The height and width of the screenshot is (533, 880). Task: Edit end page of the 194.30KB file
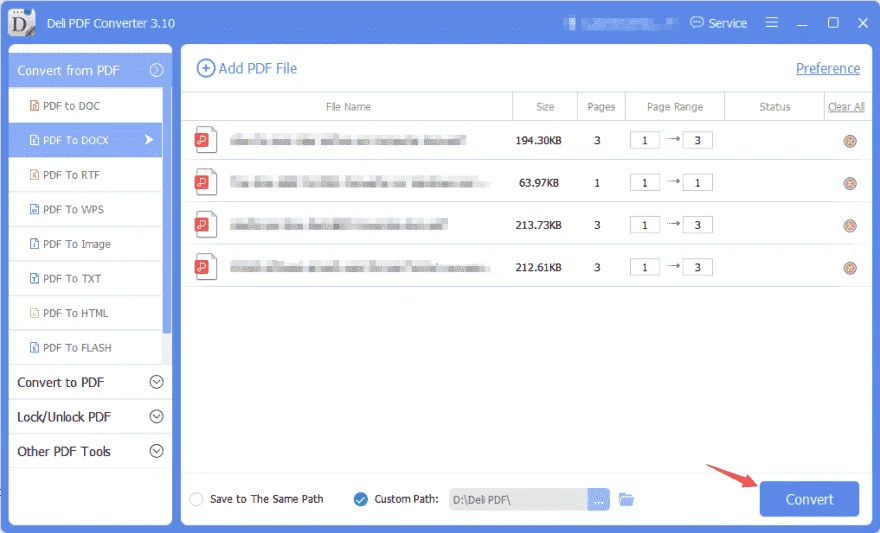coord(698,140)
